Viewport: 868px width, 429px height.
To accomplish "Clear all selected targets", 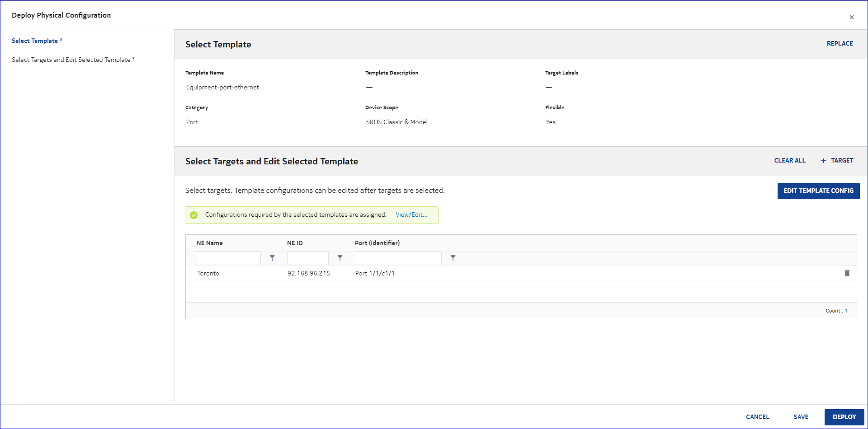I will coord(789,161).
